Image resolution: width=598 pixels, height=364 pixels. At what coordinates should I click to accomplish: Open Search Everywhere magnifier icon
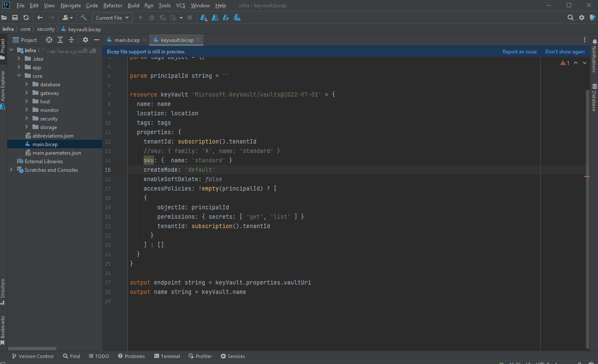point(570,18)
